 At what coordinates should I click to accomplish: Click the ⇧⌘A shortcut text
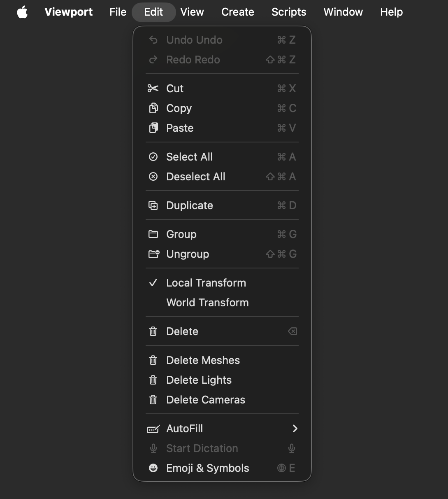click(x=281, y=177)
